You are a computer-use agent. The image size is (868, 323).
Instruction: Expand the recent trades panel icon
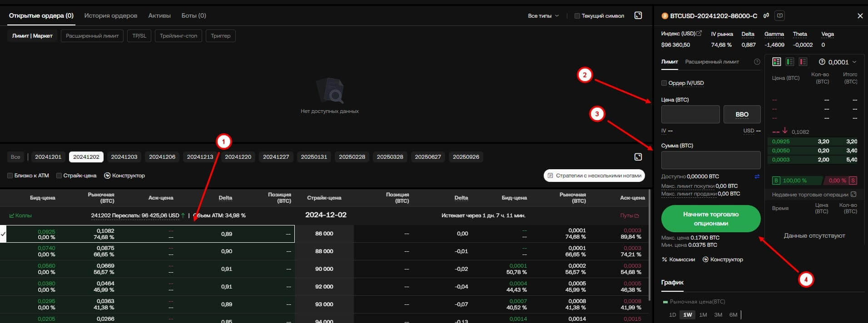coord(853,195)
